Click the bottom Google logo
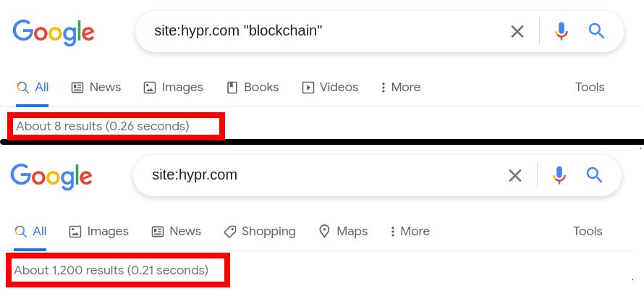The height and width of the screenshot is (299, 644). (51, 177)
